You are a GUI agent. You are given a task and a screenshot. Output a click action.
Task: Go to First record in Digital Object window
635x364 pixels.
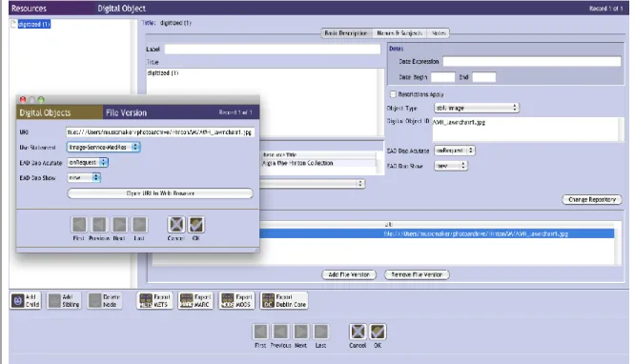pos(260,332)
